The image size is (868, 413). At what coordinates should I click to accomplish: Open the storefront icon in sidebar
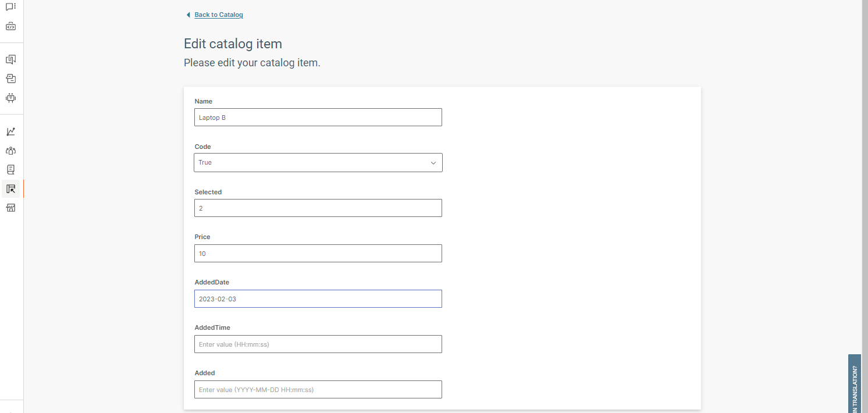click(x=10, y=208)
